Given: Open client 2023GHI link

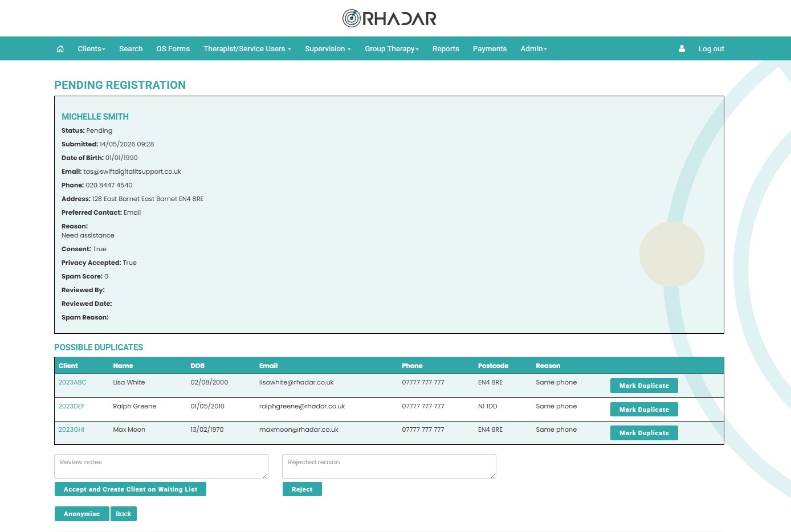Looking at the screenshot, I should tap(71, 429).
